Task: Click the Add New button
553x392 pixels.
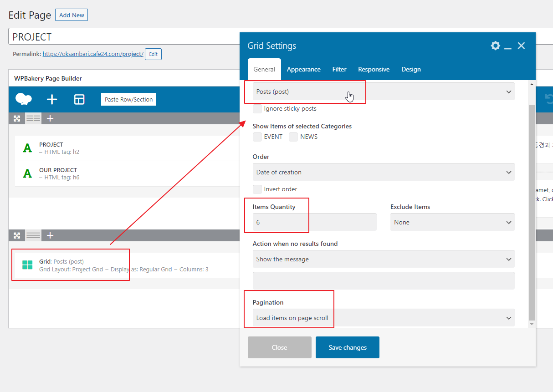Action: coord(72,15)
